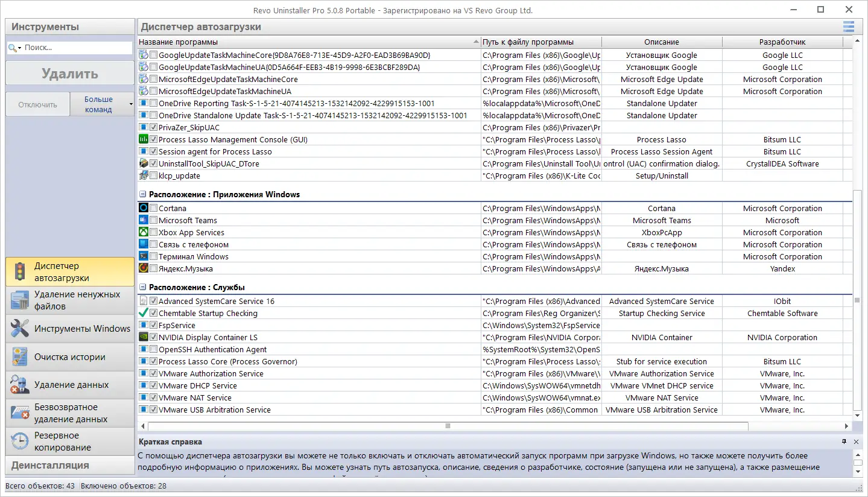Click the Инструменты section header
868x497 pixels.
tap(70, 27)
